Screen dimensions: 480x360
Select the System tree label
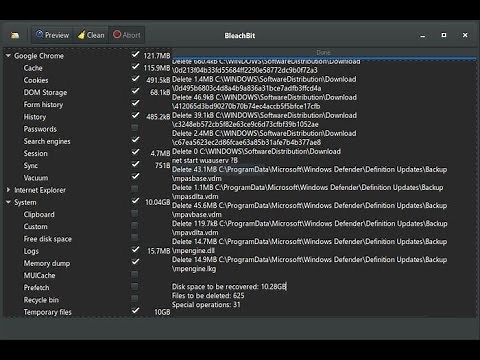tap(25, 202)
